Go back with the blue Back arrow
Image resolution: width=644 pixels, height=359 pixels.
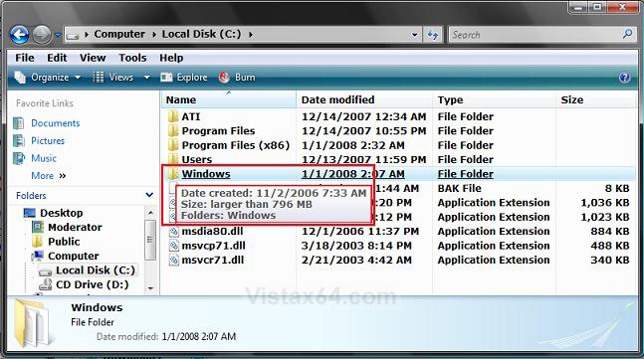pyautogui.click(x=19, y=35)
